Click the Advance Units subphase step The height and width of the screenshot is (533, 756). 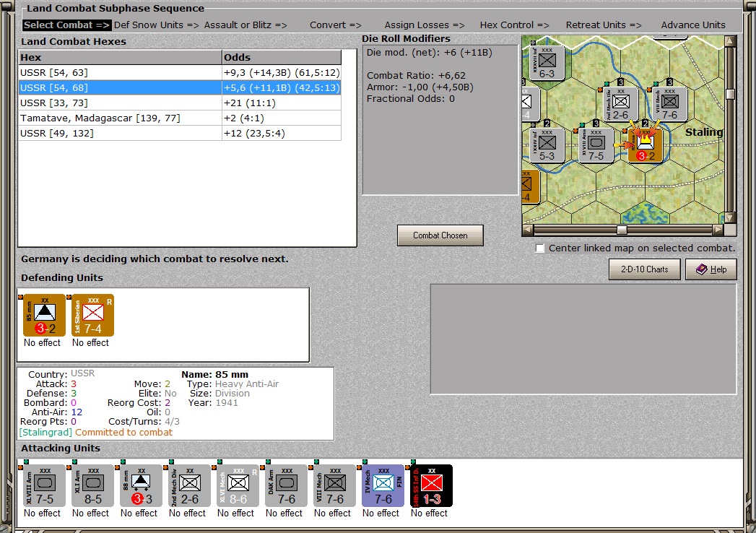pos(693,25)
